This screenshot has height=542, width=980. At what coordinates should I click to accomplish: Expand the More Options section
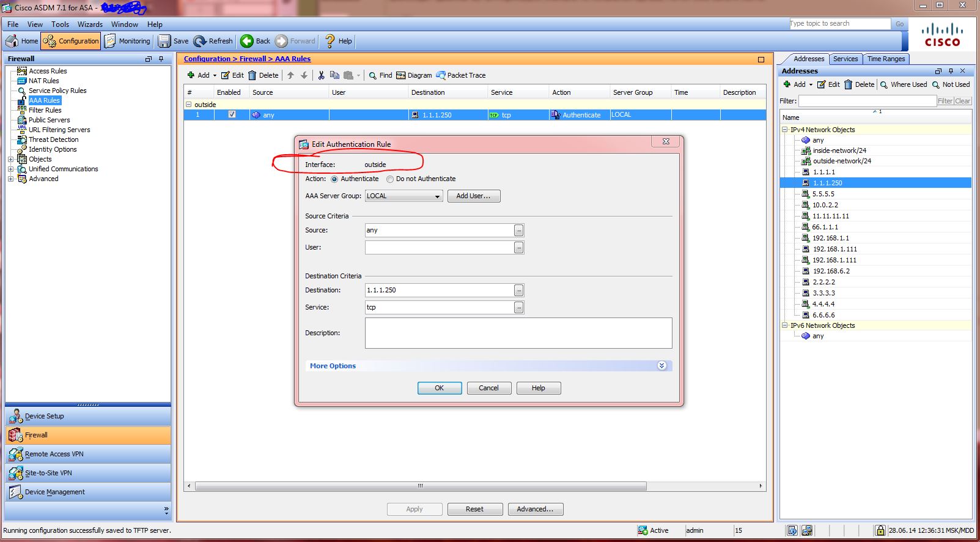point(661,365)
